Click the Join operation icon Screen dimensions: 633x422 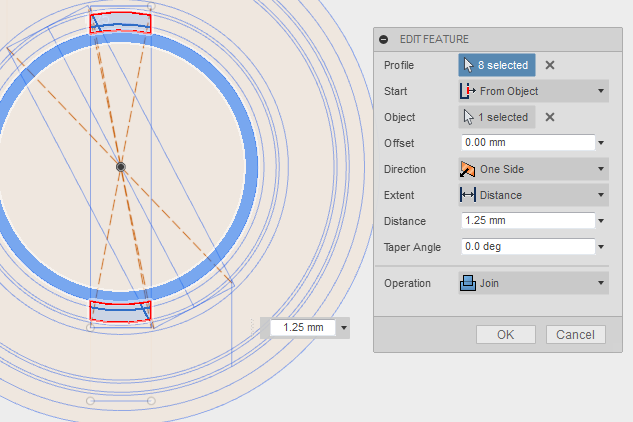[x=467, y=283]
